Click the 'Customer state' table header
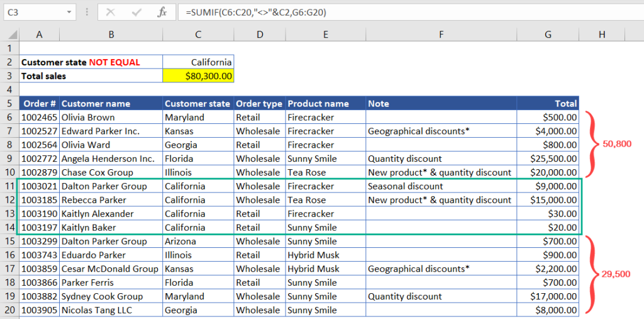 198,103
